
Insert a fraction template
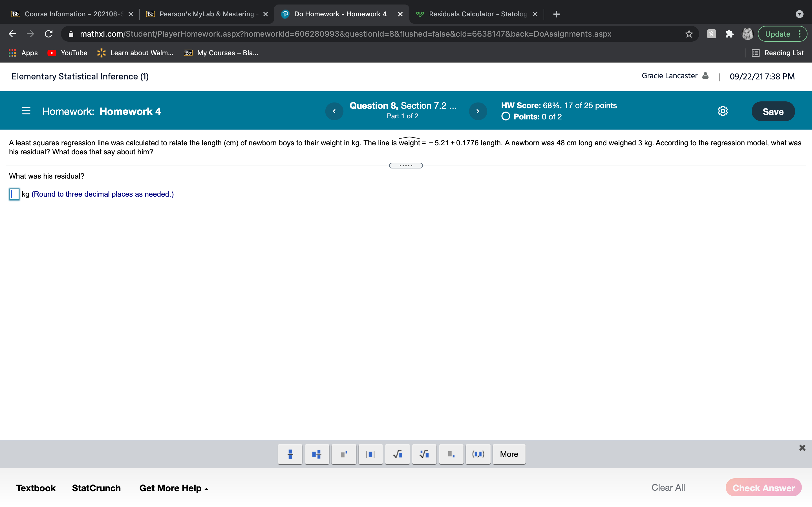[x=290, y=454]
